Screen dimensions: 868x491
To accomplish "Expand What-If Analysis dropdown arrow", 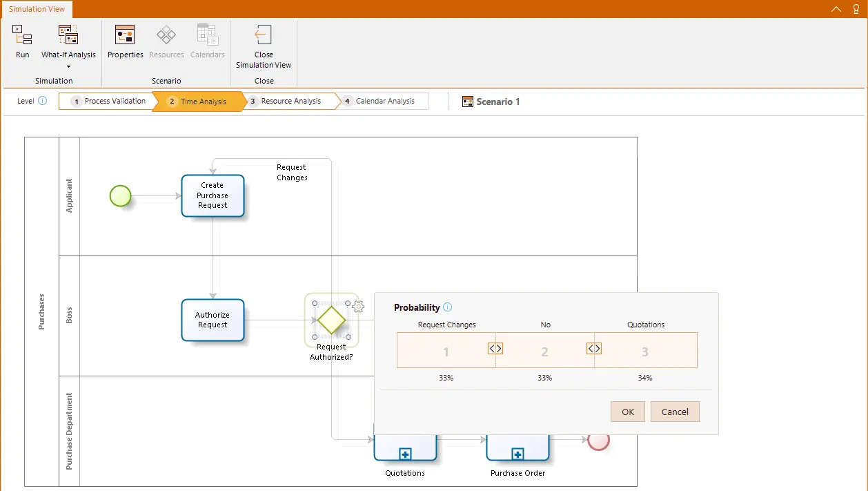I will pyautogui.click(x=68, y=67).
